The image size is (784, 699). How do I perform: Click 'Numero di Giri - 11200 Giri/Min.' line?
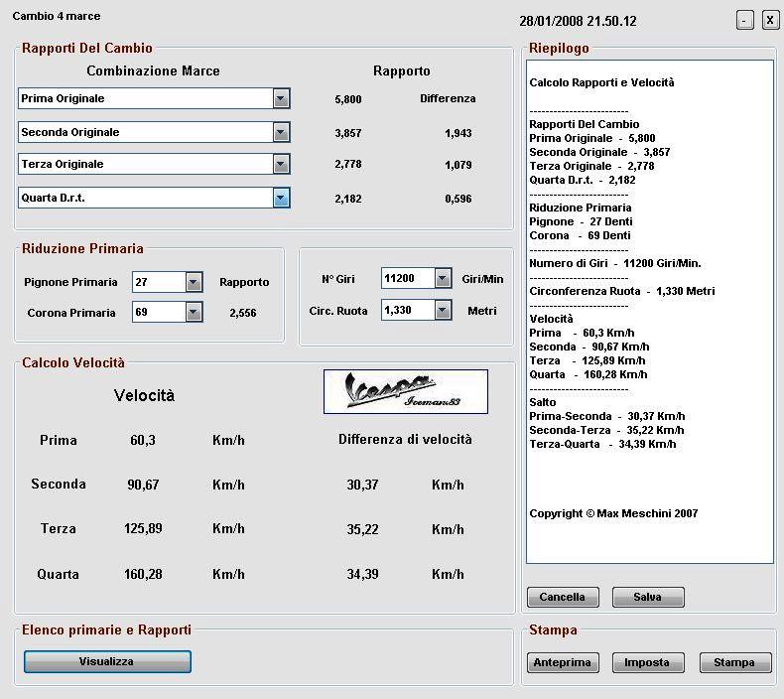tap(615, 263)
